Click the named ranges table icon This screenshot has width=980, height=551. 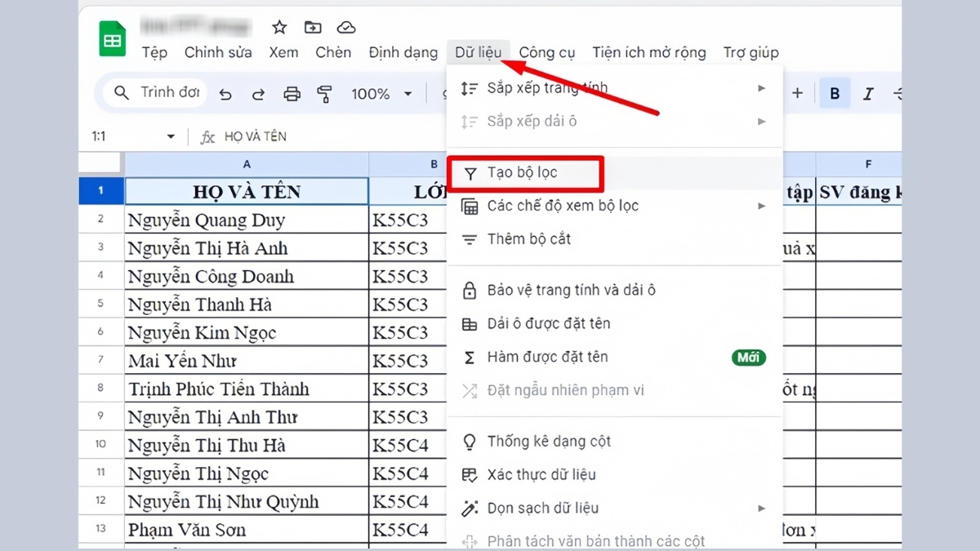coord(470,324)
